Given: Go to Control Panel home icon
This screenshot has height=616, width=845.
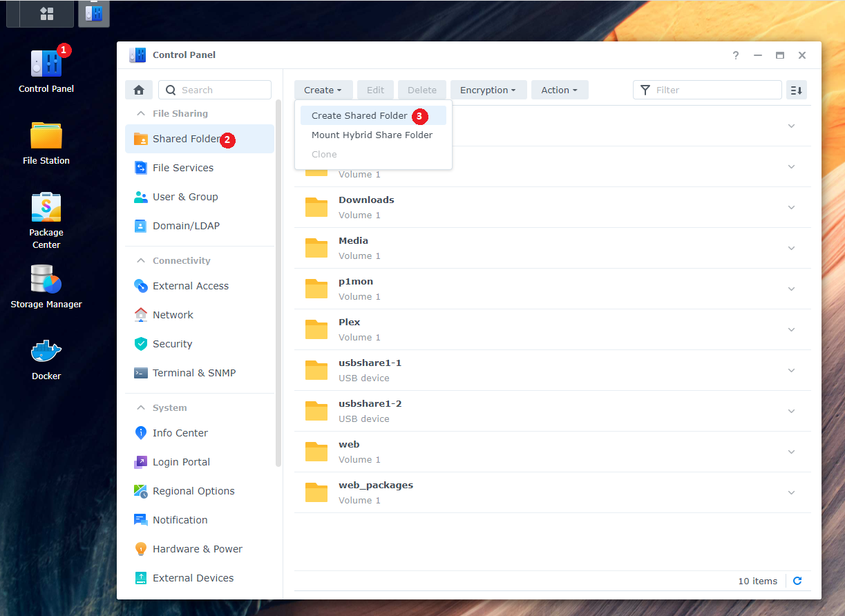Looking at the screenshot, I should click(x=139, y=90).
